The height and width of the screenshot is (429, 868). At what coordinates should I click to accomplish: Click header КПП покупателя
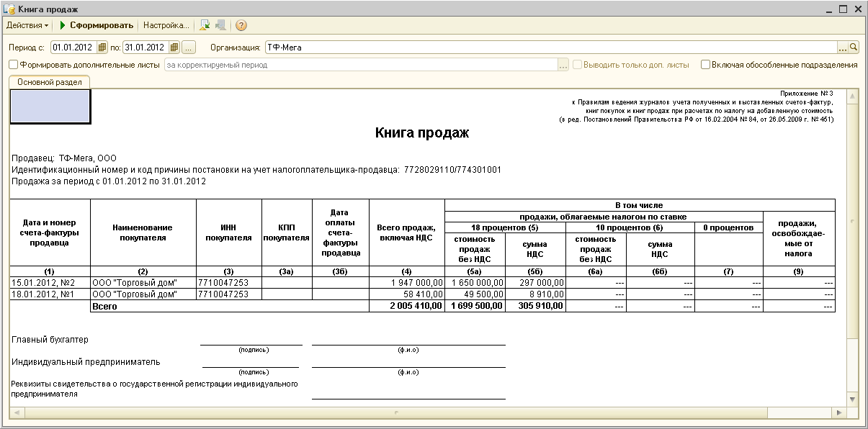(287, 232)
